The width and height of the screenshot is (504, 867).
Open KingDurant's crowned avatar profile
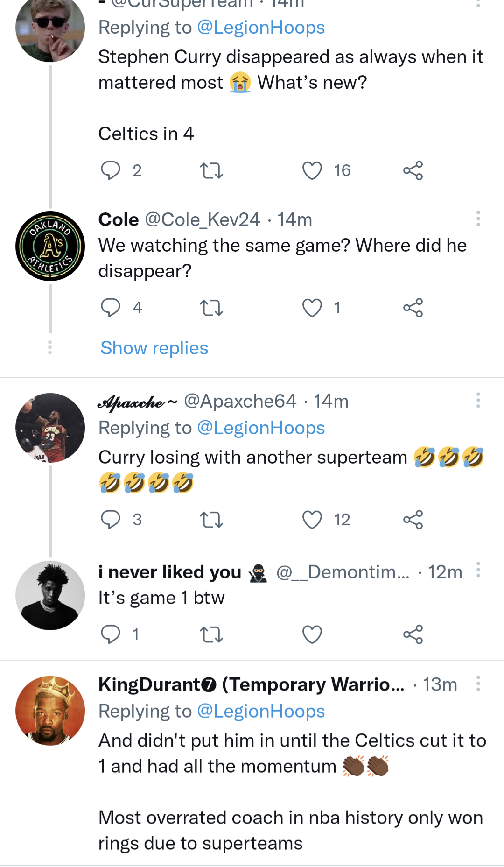(50, 711)
